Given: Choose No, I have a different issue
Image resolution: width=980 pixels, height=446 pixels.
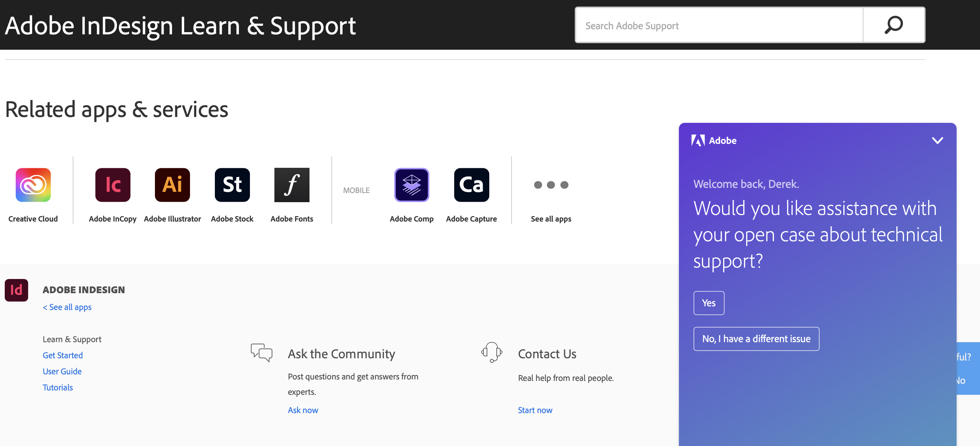Looking at the screenshot, I should tap(756, 338).
